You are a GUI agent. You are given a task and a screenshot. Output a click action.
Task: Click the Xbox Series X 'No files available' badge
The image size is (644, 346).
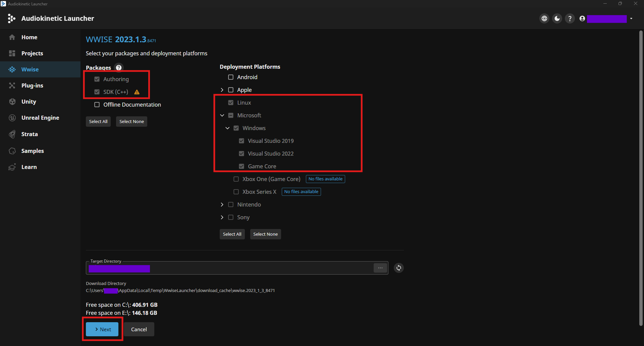[301, 192]
